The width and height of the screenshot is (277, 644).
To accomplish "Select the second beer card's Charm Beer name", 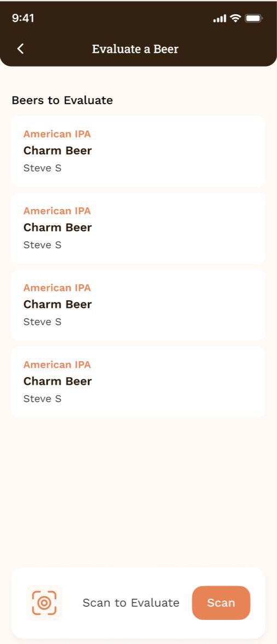I will [x=57, y=227].
